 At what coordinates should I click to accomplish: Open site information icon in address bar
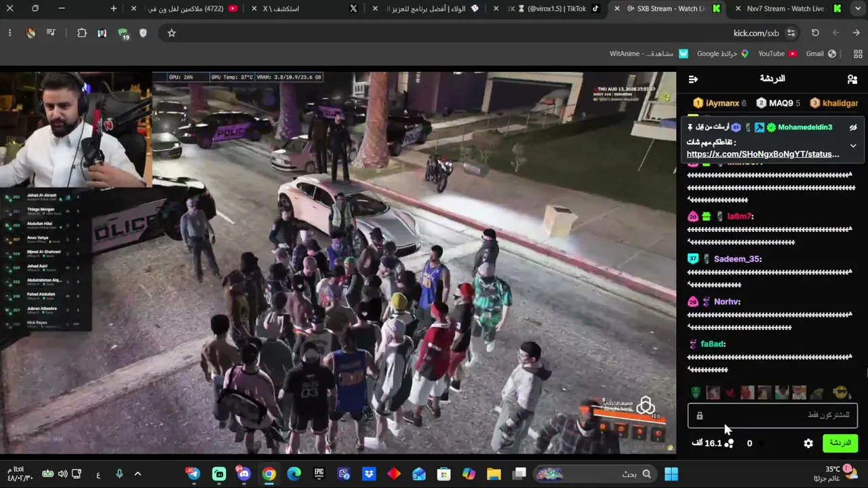coord(791,33)
